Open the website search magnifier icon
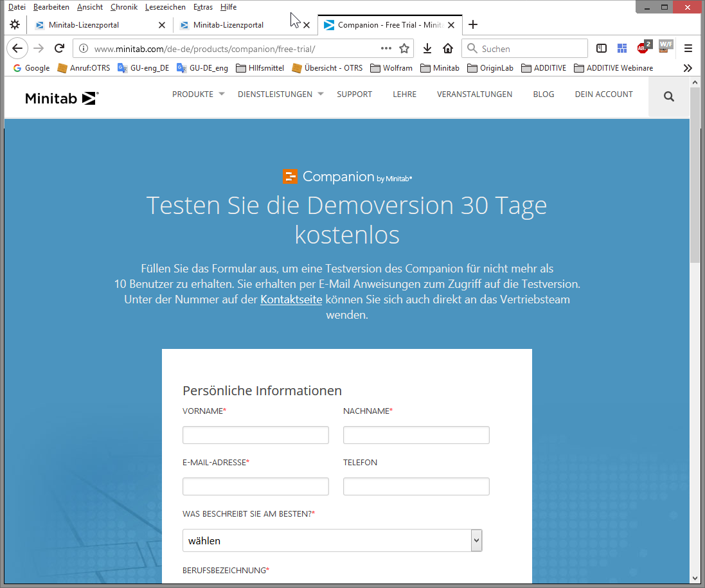 [x=668, y=96]
